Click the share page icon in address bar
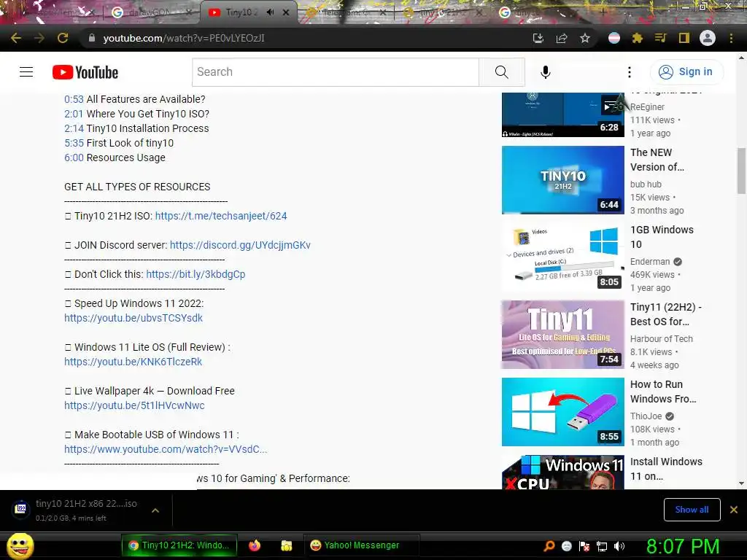 point(562,38)
